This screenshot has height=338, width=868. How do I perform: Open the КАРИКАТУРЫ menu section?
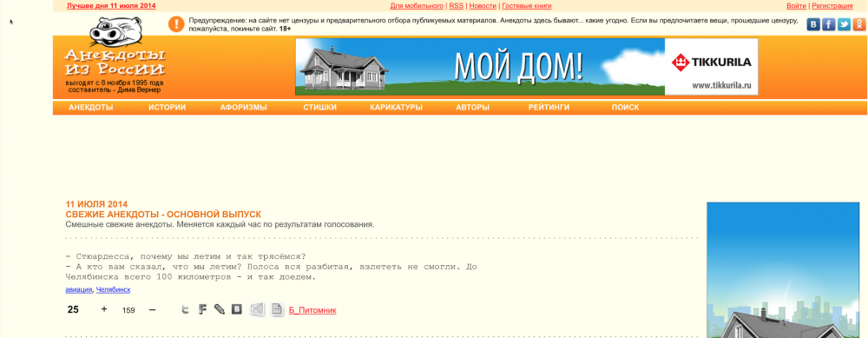[x=397, y=108]
